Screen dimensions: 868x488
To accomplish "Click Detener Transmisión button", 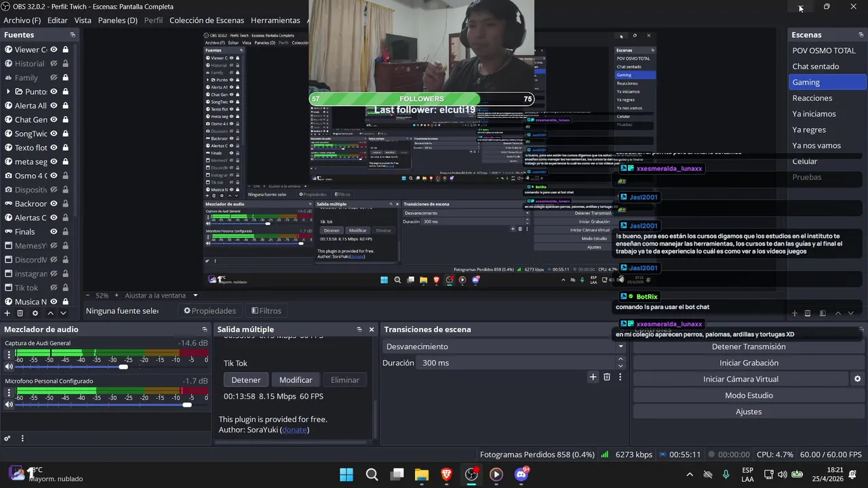I will [749, 346].
